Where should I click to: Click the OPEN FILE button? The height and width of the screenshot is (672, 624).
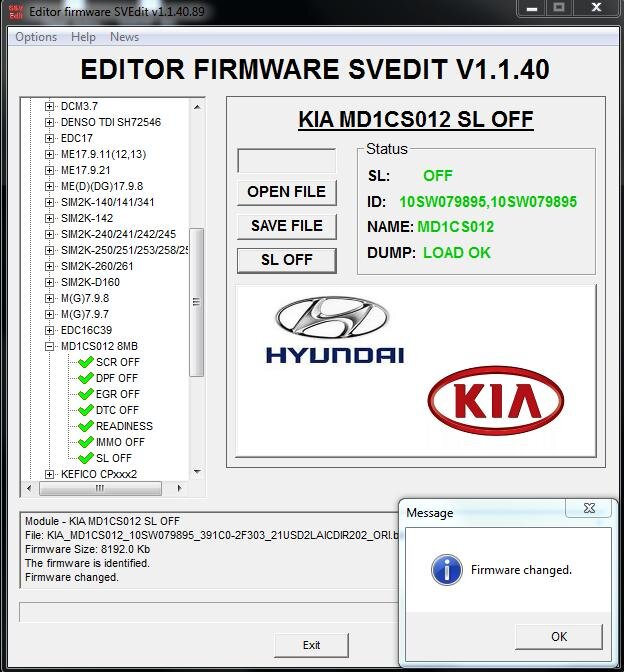pyautogui.click(x=287, y=192)
